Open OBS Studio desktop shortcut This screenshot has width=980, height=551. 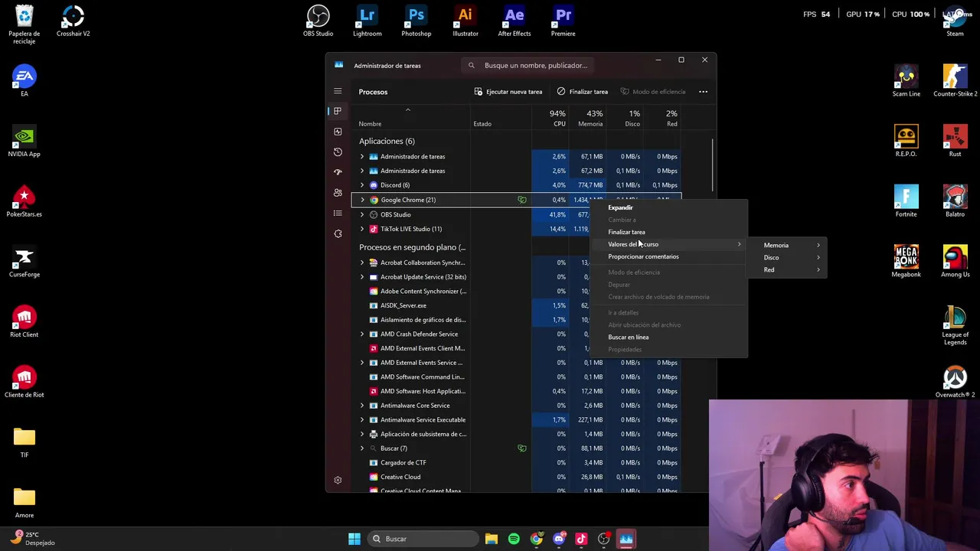(318, 21)
